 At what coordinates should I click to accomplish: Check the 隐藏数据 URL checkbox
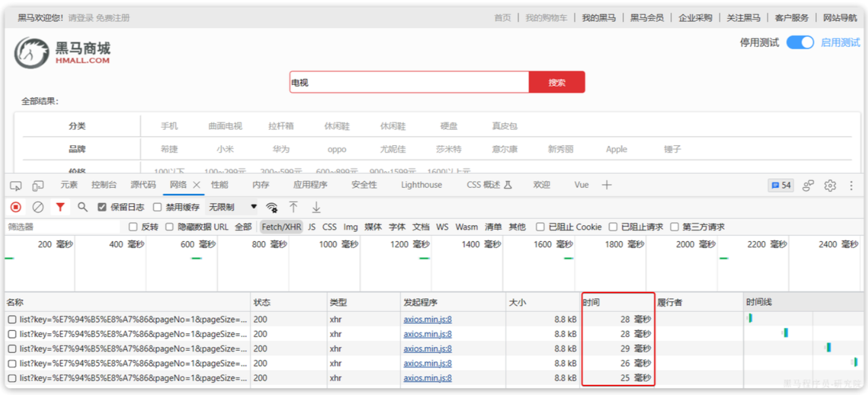pyautogui.click(x=169, y=227)
